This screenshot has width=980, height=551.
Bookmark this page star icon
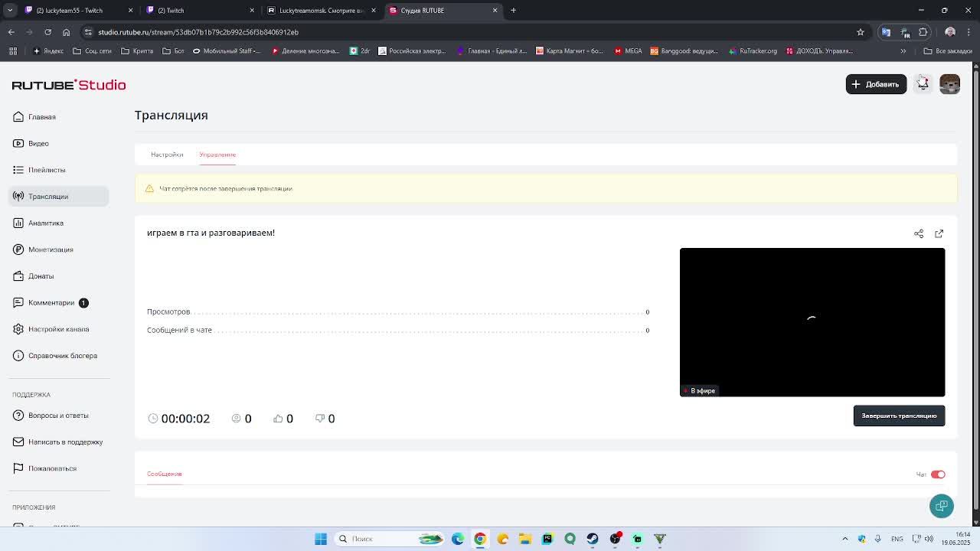coord(861,32)
